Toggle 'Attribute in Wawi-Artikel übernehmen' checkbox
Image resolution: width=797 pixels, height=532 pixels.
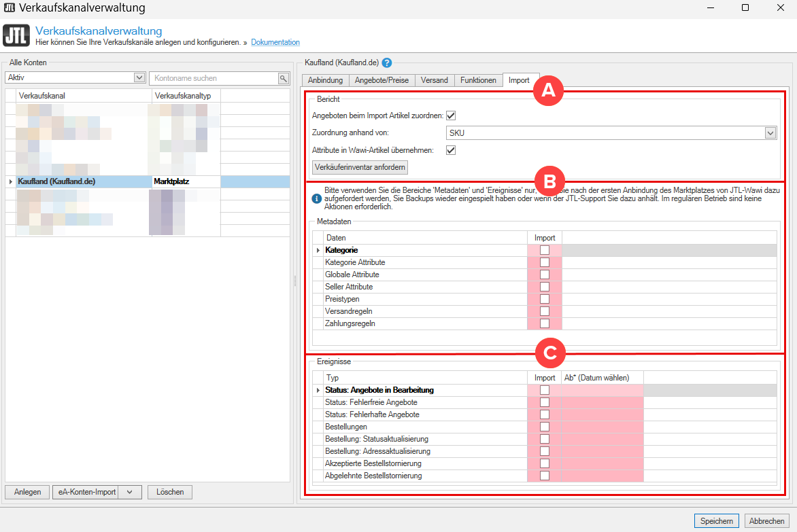pos(451,150)
